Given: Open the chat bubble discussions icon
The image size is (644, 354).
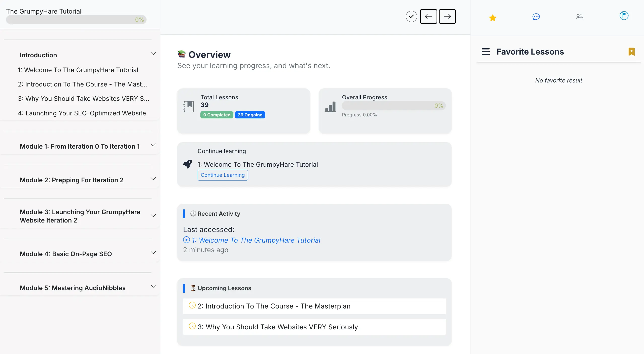Looking at the screenshot, I should tap(536, 17).
